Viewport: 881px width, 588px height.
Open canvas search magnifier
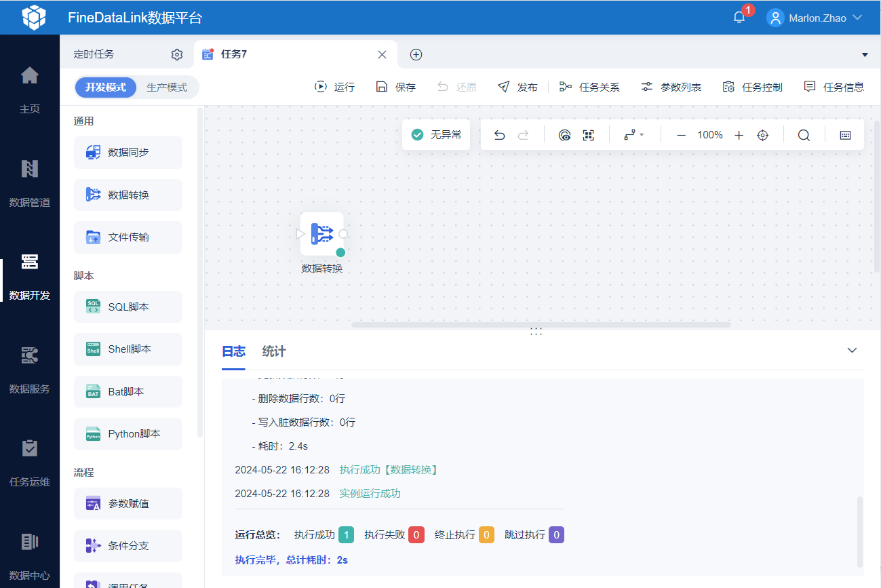tap(804, 135)
